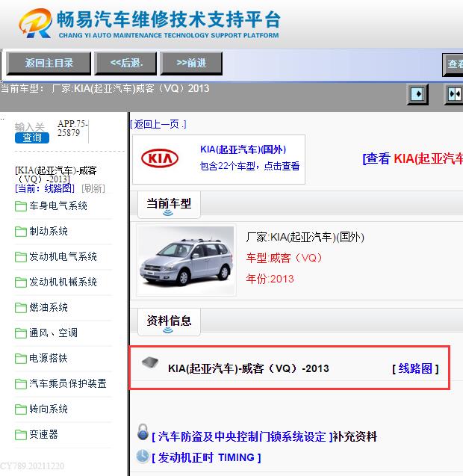This screenshot has width=463, height=476.
Task: Click the keyword search input field
Action: click(x=30, y=126)
